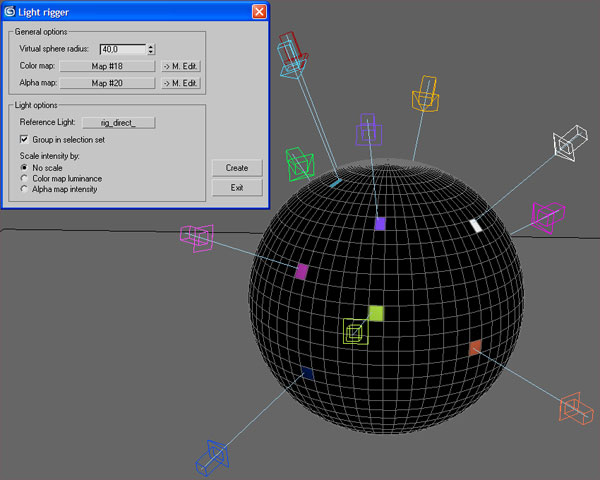This screenshot has height=480, width=600.
Task: Toggle Group in selection set checkbox
Action: (x=24, y=139)
